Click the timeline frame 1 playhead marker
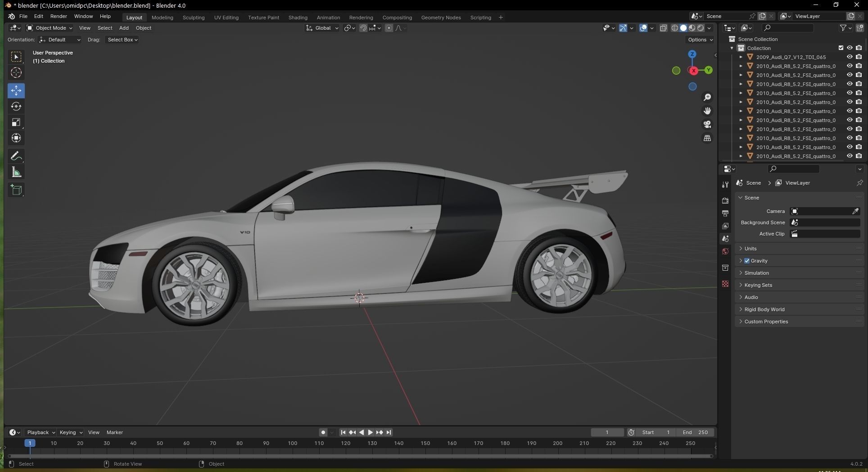Screen dimensions: 868x472 click(x=30, y=443)
